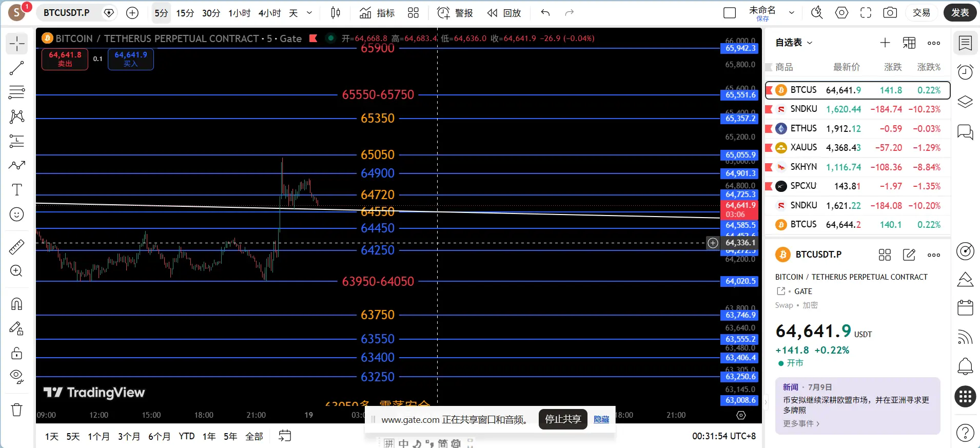Image resolution: width=980 pixels, height=448 pixels.
Task: Select ETHUS row in the watchlist
Action: pos(857,128)
